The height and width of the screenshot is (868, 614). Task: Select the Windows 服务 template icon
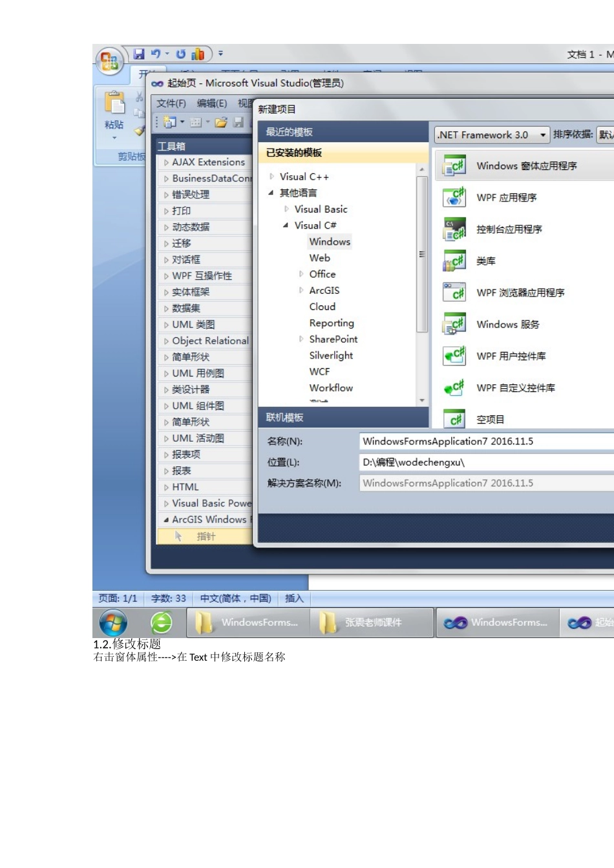click(455, 324)
